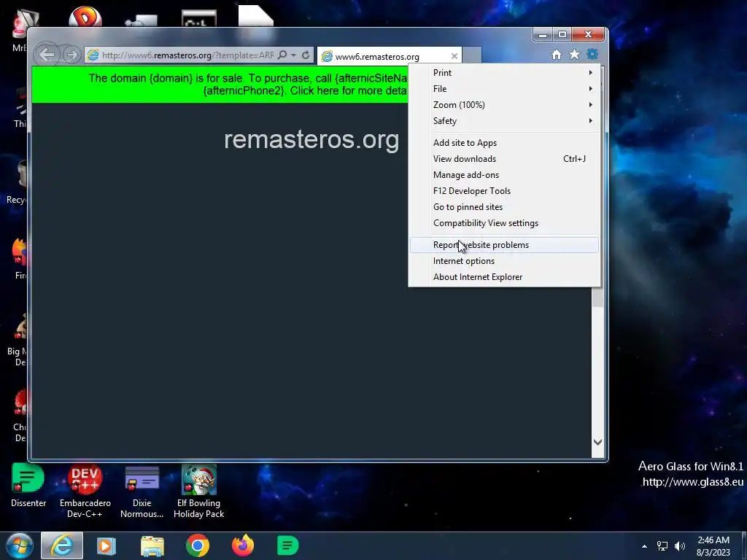Click the forward navigation arrow
The height and width of the screenshot is (560, 747).
71,55
